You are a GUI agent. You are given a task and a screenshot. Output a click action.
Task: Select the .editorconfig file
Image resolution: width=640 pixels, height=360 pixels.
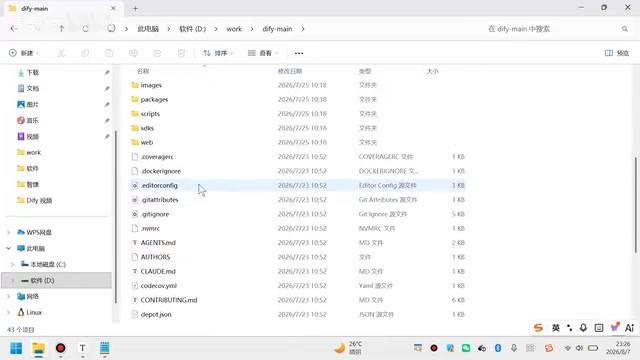coord(159,185)
